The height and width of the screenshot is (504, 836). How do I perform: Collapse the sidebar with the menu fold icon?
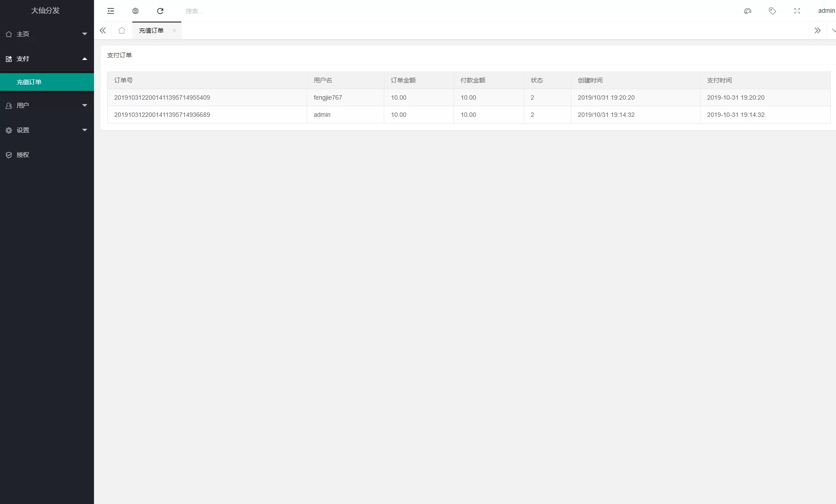111,11
